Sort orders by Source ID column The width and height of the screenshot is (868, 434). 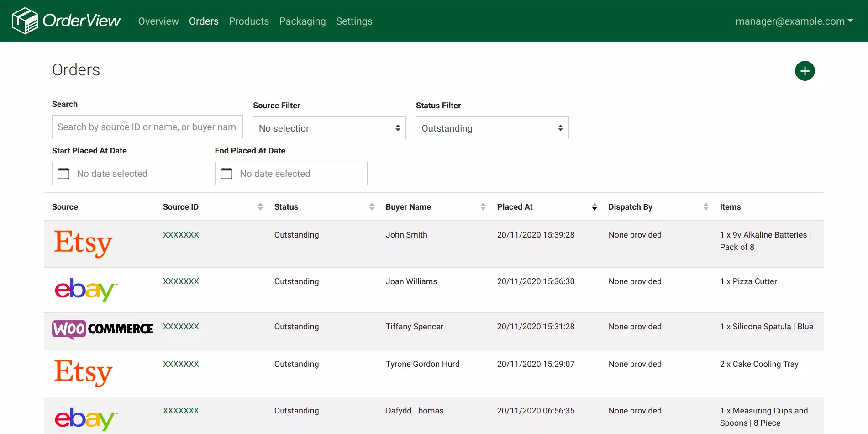click(260, 207)
